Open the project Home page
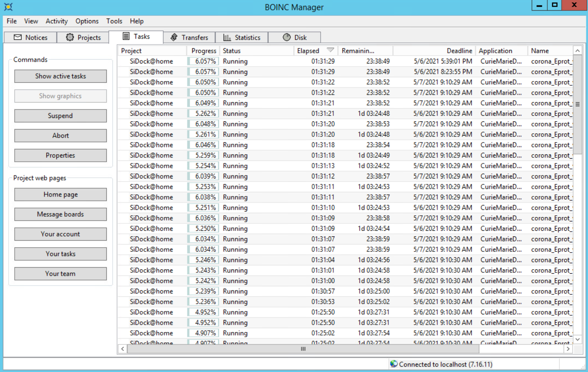The height and width of the screenshot is (372, 588). coord(61,194)
